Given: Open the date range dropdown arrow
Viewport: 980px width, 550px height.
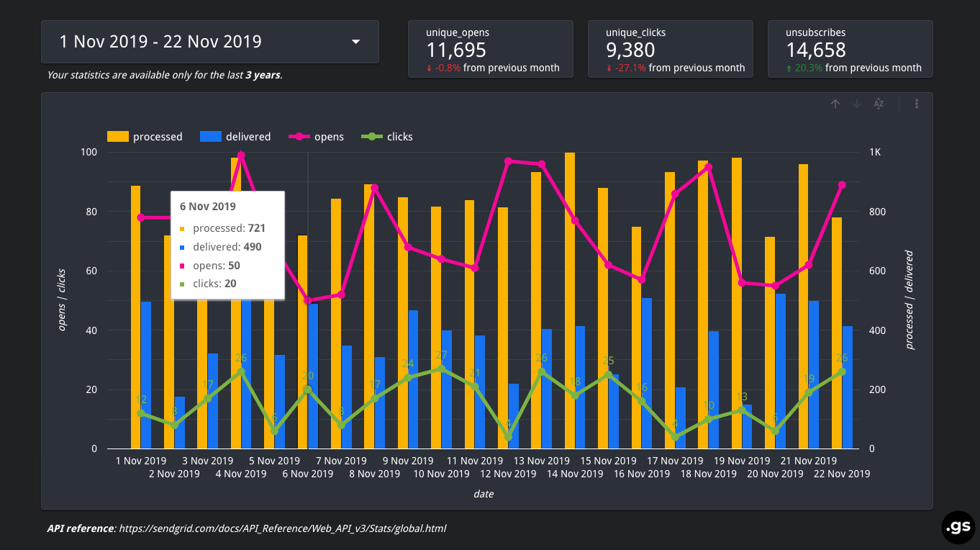Looking at the screenshot, I should [355, 42].
